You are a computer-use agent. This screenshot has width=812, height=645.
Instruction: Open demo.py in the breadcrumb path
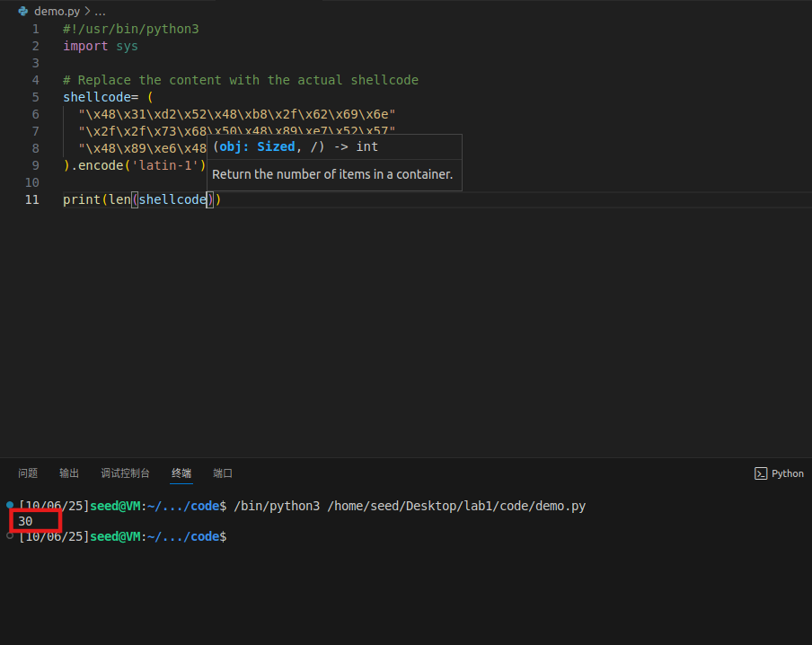click(57, 11)
